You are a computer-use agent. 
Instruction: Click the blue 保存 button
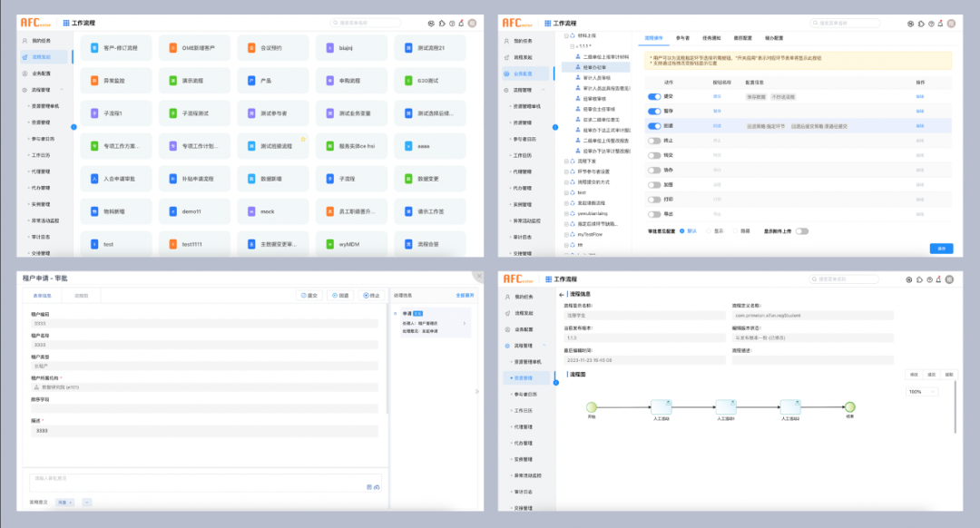tap(941, 249)
